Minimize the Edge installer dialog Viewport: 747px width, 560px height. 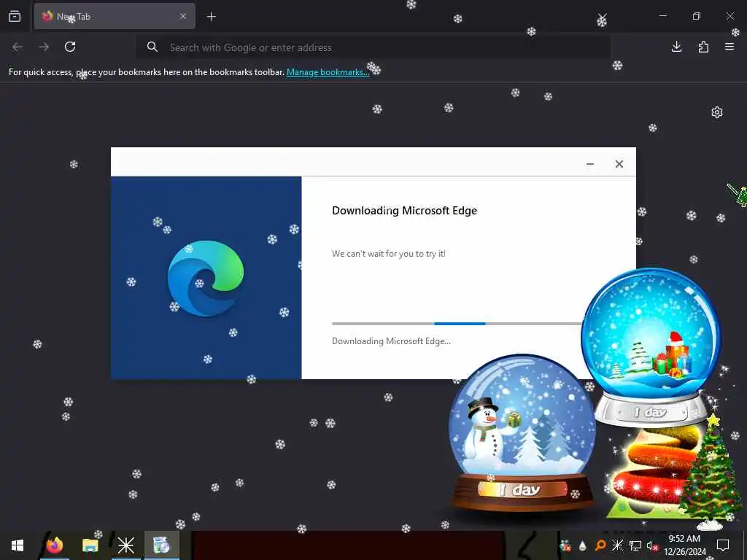click(x=589, y=164)
